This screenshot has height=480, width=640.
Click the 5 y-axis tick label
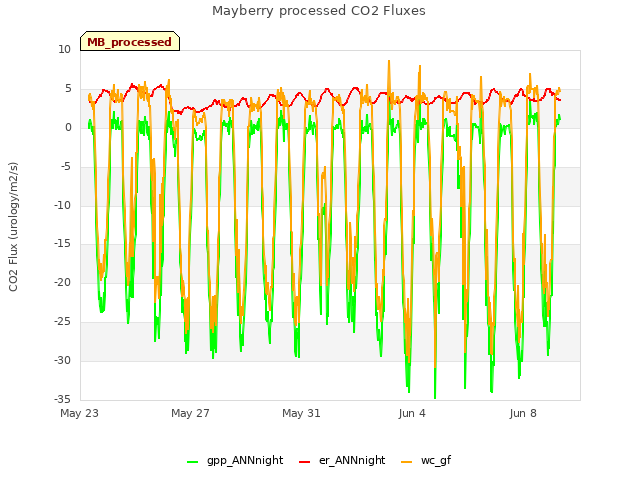click(68, 89)
